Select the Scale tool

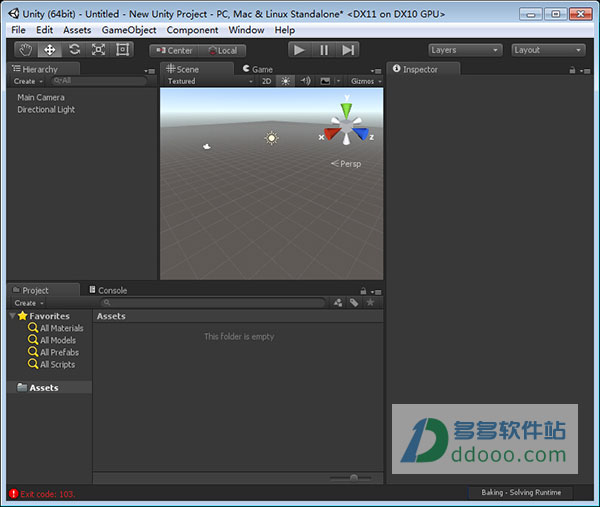pos(98,50)
